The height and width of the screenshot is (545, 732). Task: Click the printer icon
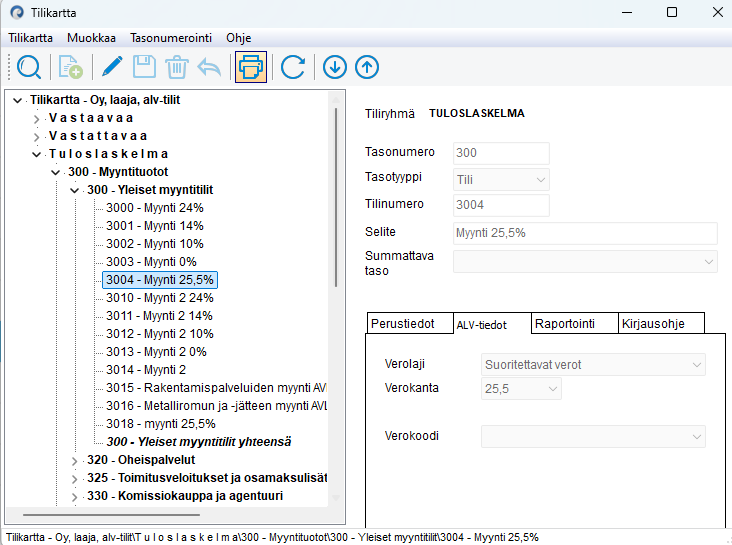[x=251, y=67]
